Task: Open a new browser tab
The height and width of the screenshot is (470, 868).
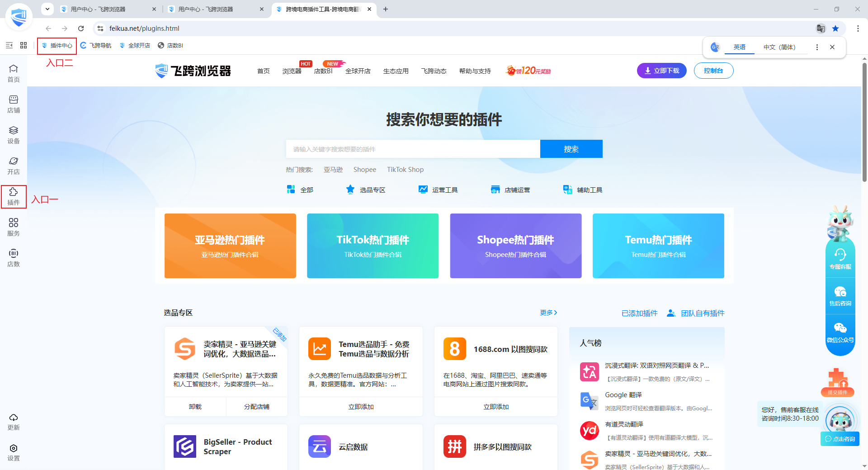Action: pos(386,9)
